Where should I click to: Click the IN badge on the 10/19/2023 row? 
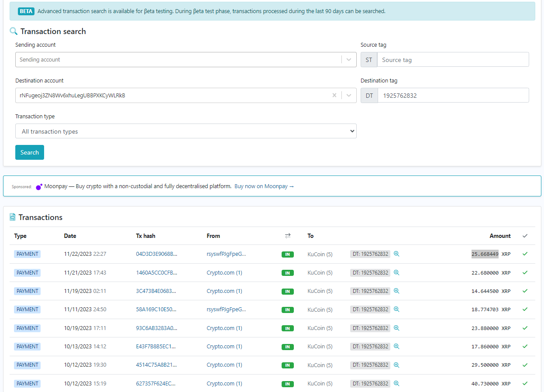[x=287, y=328]
